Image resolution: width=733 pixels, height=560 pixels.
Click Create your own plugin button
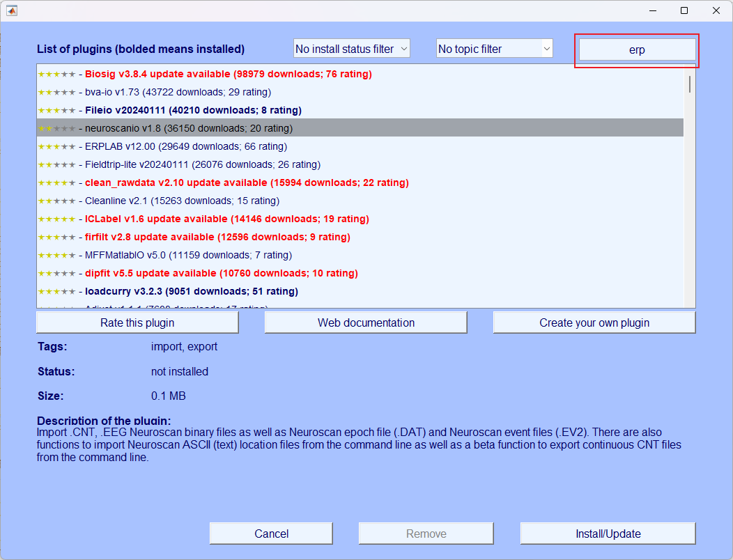pos(594,322)
